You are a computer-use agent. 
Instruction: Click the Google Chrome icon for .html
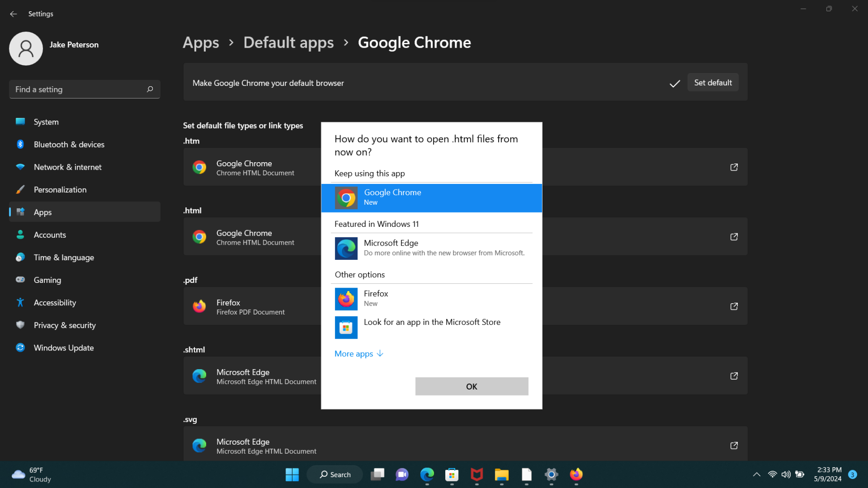click(x=199, y=236)
